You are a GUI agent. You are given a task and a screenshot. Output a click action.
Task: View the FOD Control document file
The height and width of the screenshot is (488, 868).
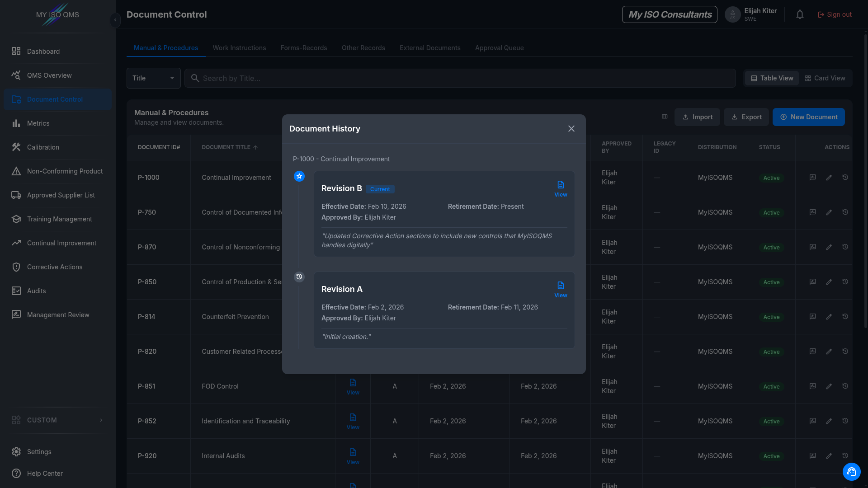click(x=353, y=387)
